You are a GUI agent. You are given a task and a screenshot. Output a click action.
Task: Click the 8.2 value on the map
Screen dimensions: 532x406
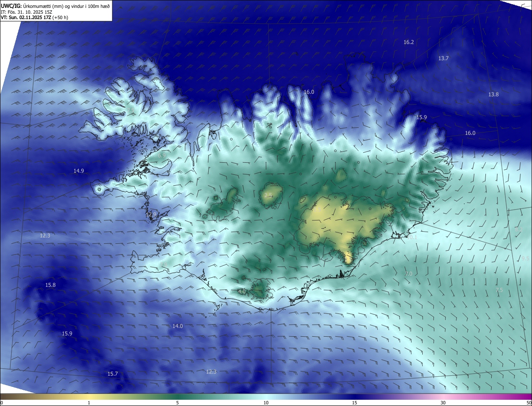pyautogui.click(x=519, y=230)
